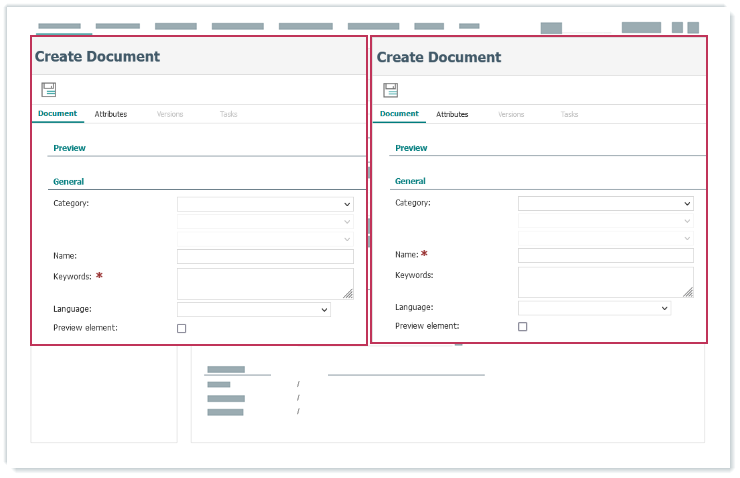This screenshot has width=740, height=478.
Task: Open the Category dropdown in left panel
Action: 265,204
